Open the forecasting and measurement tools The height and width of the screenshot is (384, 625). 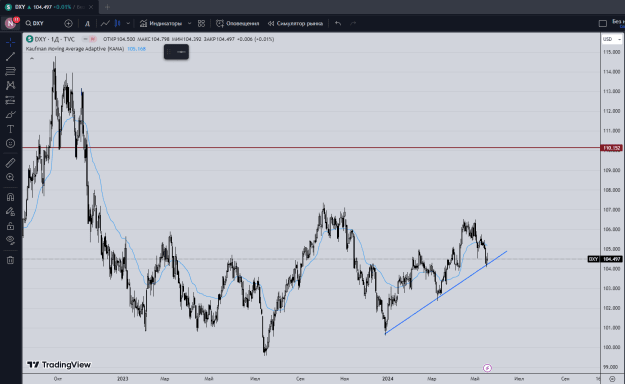pos(10,100)
